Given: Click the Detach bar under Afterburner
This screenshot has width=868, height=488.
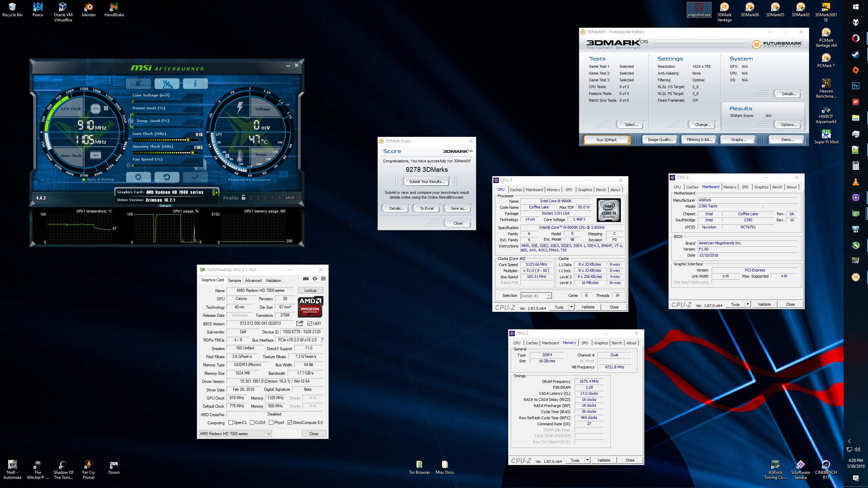Looking at the screenshot, I should point(165,206).
